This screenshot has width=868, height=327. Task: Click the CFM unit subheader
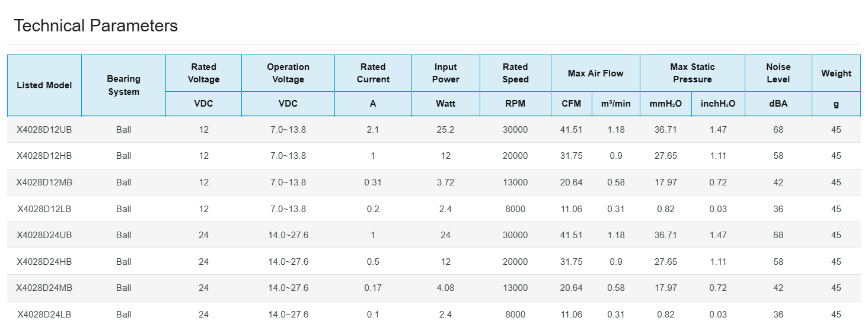coord(571,104)
